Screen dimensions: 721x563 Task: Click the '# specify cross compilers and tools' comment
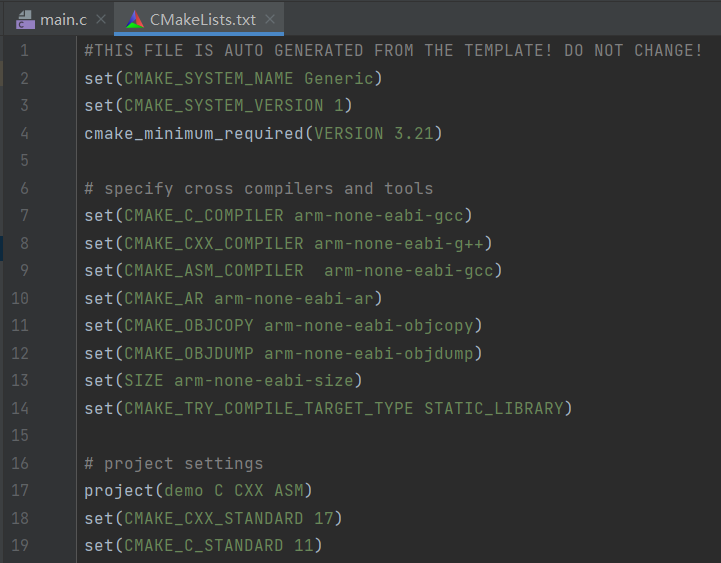[x=259, y=188]
